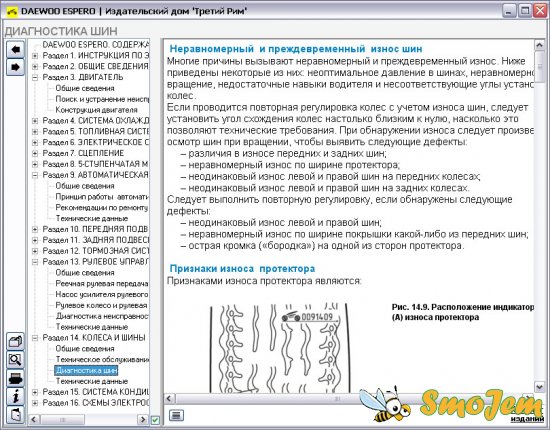Expand Раздел 10. ПЕРЕДНЯЯ ПОДВЕСКА node
550x430 pixels.
(x=35, y=230)
